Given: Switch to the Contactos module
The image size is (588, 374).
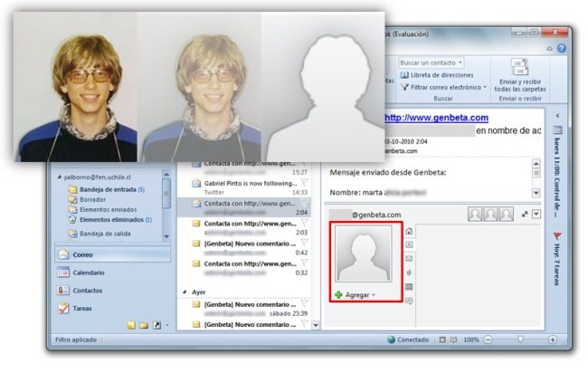Looking at the screenshot, I should click(x=113, y=291).
